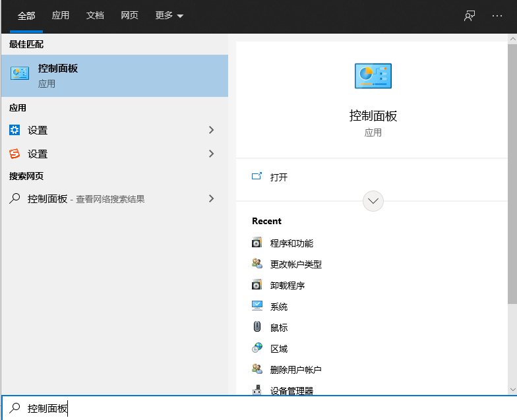Screen dimensions: 517x420
Task: Click the blue gear Settings app icon
Action: tap(15, 130)
